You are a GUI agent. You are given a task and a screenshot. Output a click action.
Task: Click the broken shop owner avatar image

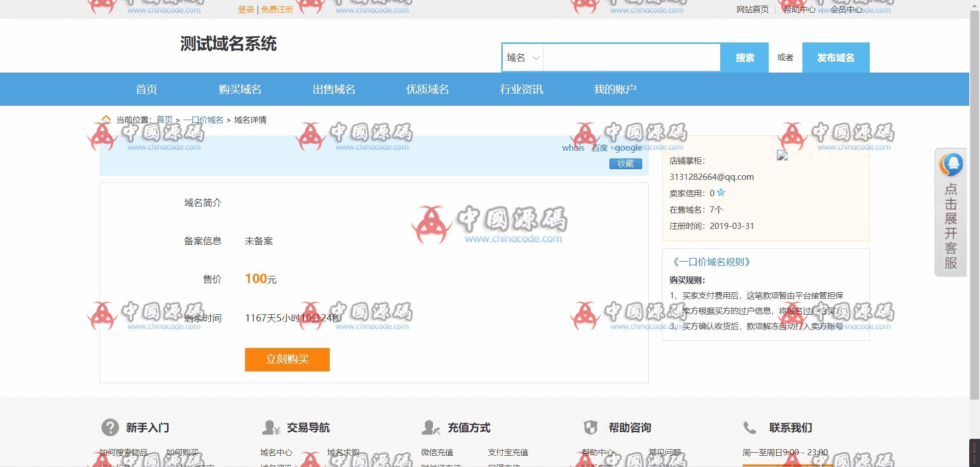(x=782, y=155)
